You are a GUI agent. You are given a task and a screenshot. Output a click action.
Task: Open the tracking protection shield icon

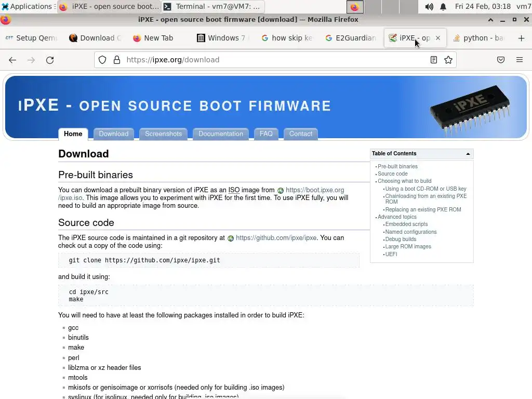point(102,60)
